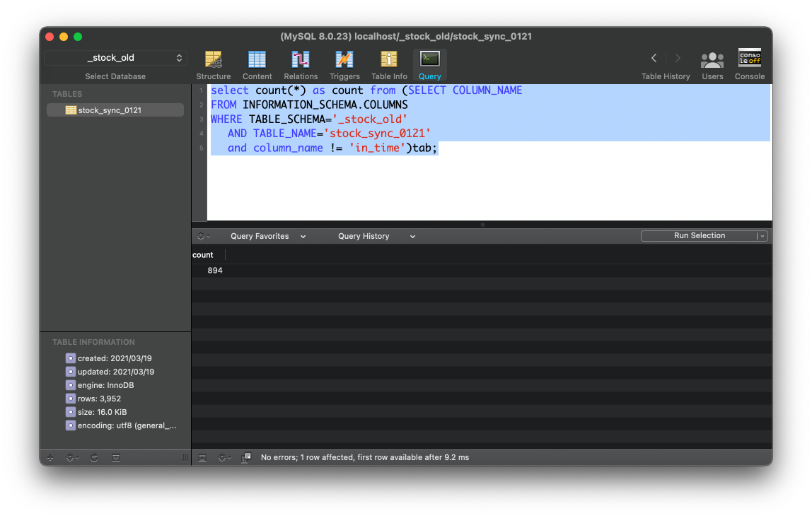Click the Run Selection button
This screenshot has height=518, width=812.
pyautogui.click(x=699, y=235)
